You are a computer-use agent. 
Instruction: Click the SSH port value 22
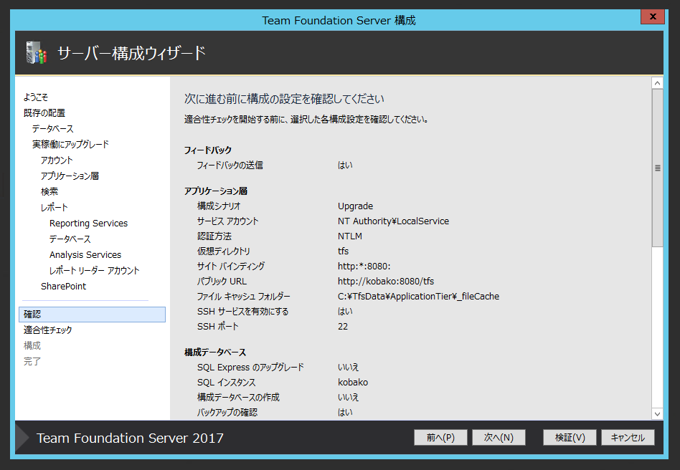[x=343, y=326]
